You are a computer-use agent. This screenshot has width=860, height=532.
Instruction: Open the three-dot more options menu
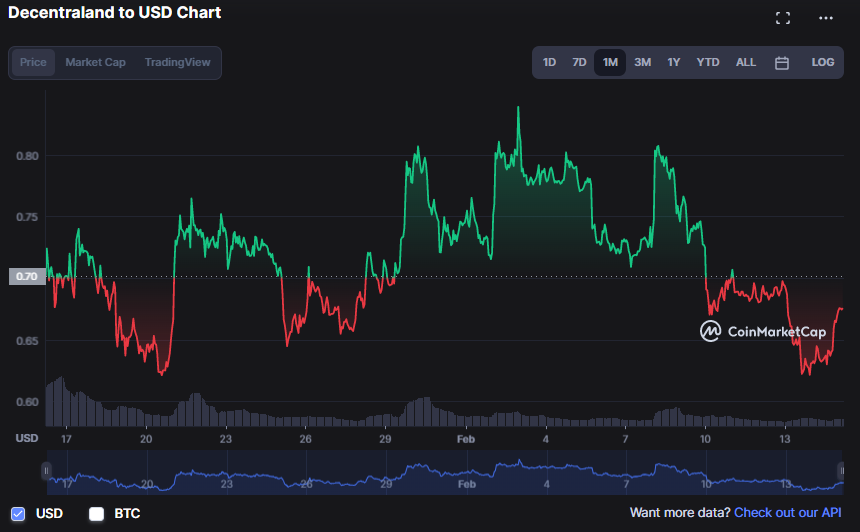(825, 18)
